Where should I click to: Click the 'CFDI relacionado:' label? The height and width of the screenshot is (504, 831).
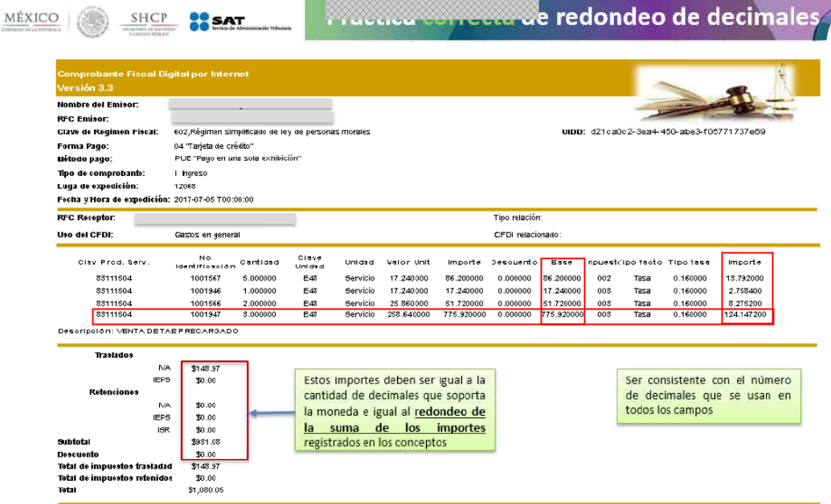[x=528, y=235]
